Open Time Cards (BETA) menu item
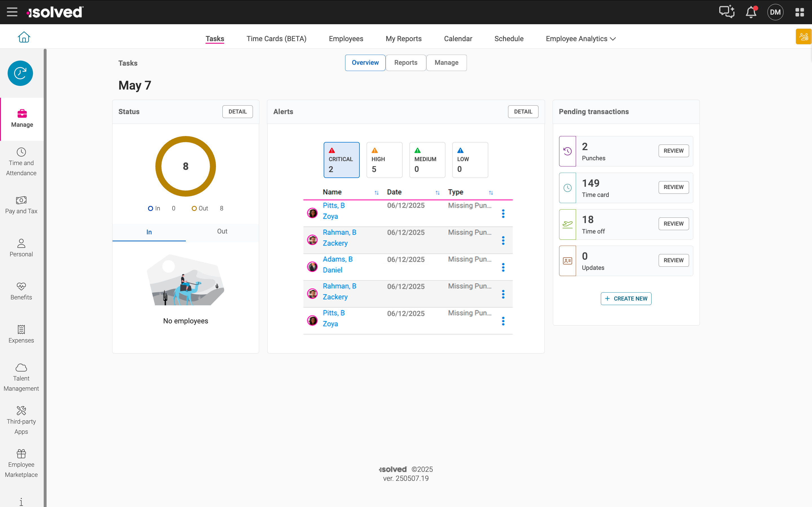Screen dimensions: 812x507 click(276, 39)
